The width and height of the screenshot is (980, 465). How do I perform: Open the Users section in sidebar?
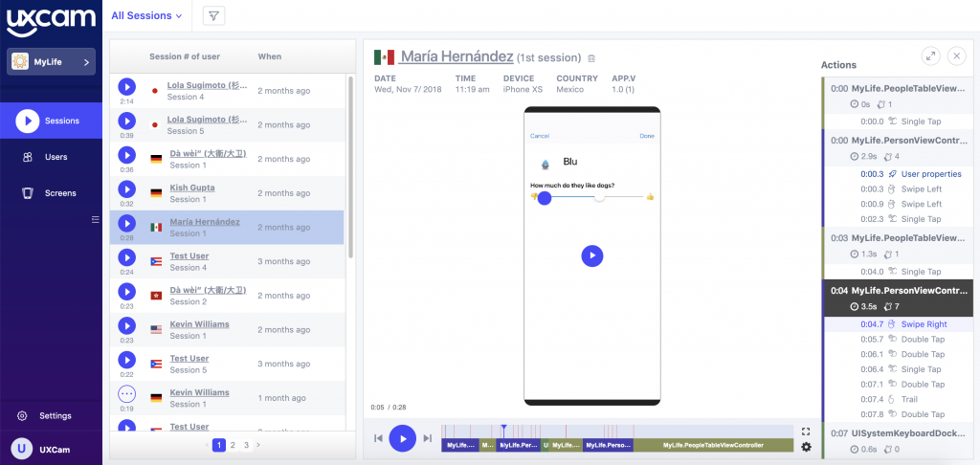52,157
